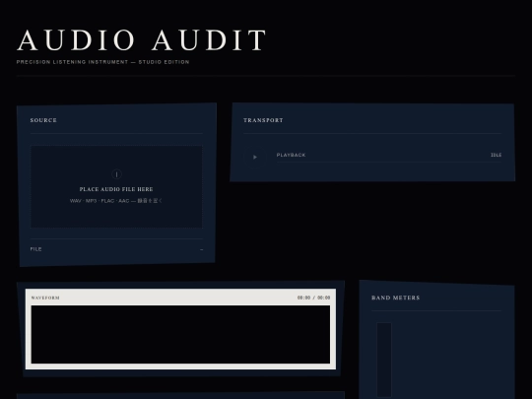Click the 'Place Audio File Here' drop area
Viewport: 532px width, 399px height.
coord(116,186)
